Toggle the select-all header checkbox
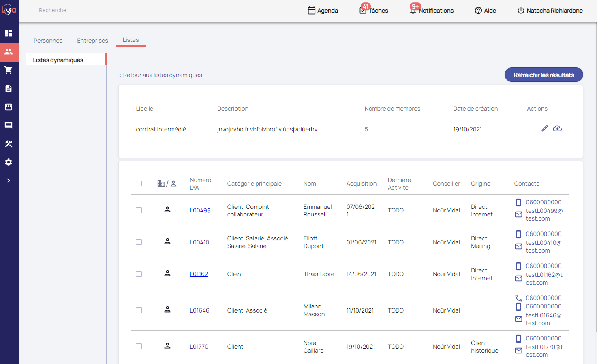The height and width of the screenshot is (364, 597). 139,184
